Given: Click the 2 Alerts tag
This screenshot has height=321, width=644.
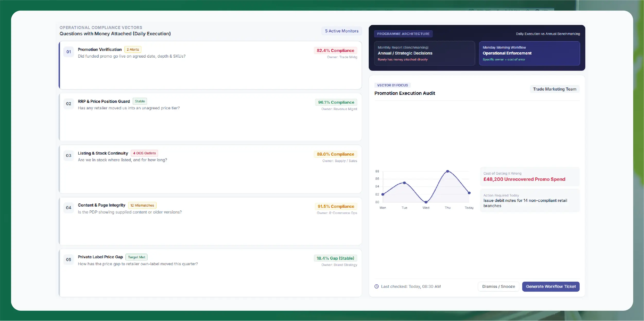Looking at the screenshot, I should 133,49.
